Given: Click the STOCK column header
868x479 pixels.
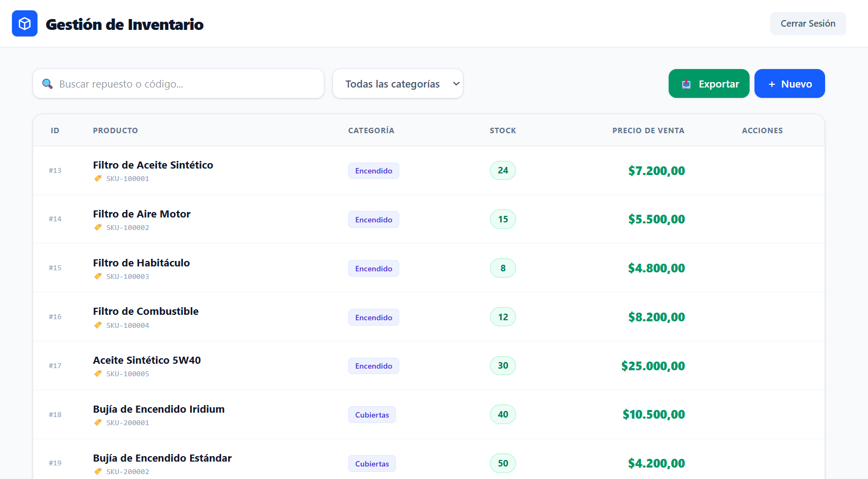Looking at the screenshot, I should tap(502, 130).
